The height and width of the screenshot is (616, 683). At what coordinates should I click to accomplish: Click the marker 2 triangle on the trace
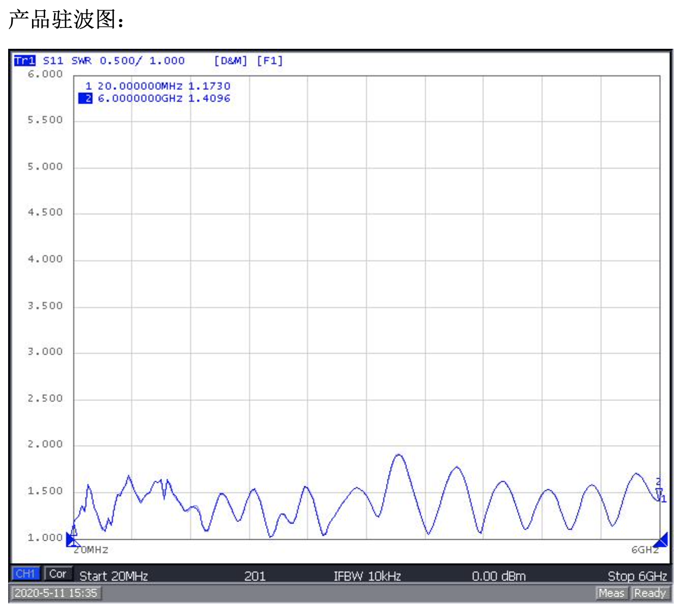click(659, 492)
